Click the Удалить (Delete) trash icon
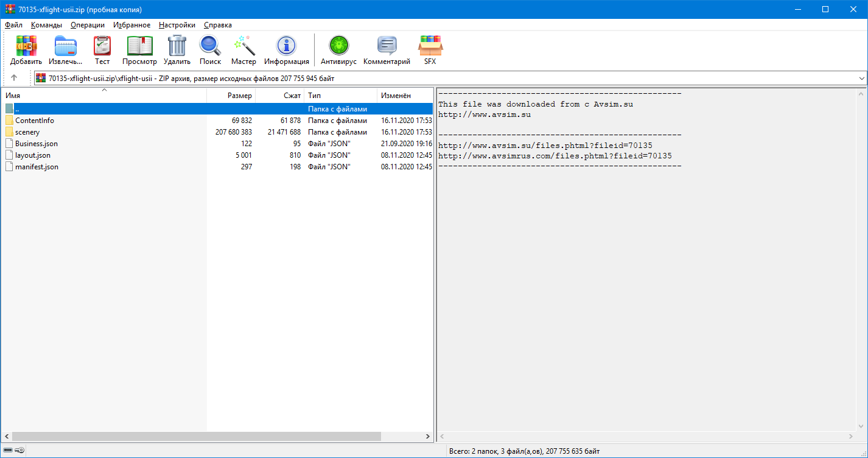 click(177, 50)
